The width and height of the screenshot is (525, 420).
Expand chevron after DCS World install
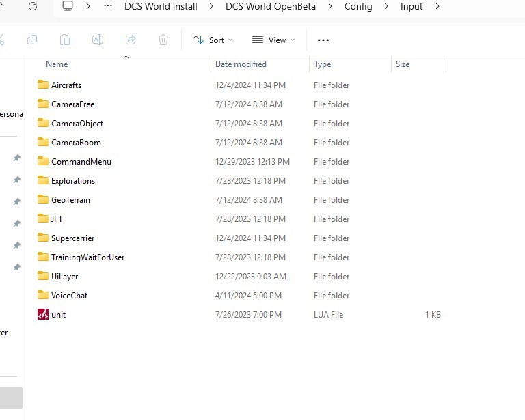click(x=211, y=6)
